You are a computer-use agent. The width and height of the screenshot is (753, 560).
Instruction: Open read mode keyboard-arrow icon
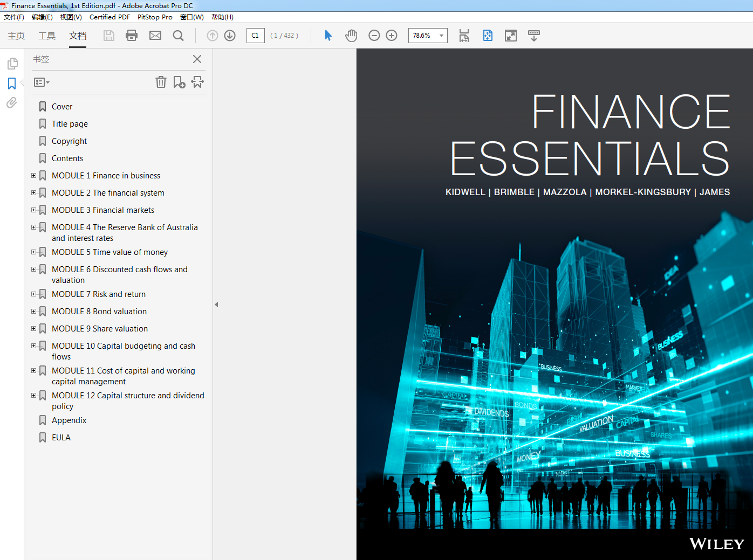point(534,36)
